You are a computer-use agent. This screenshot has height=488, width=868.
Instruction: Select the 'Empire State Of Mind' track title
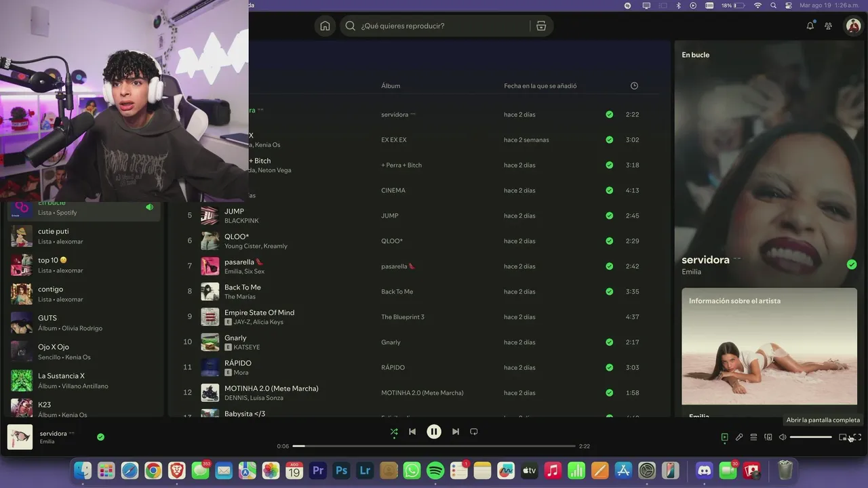coord(259,312)
